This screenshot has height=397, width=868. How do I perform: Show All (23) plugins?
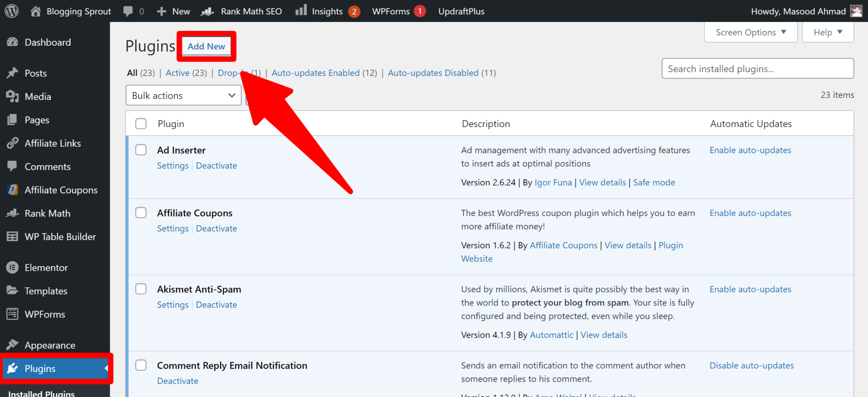(141, 73)
